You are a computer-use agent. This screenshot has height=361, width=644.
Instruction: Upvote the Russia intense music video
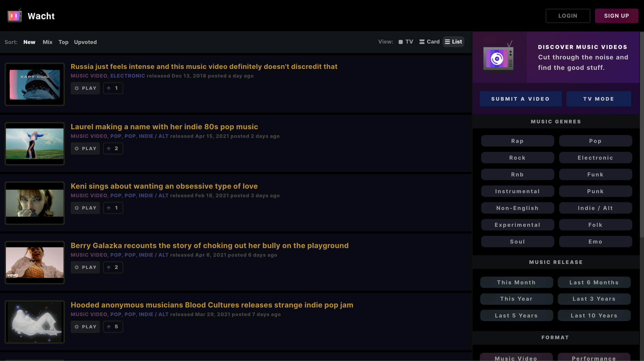[x=113, y=88]
